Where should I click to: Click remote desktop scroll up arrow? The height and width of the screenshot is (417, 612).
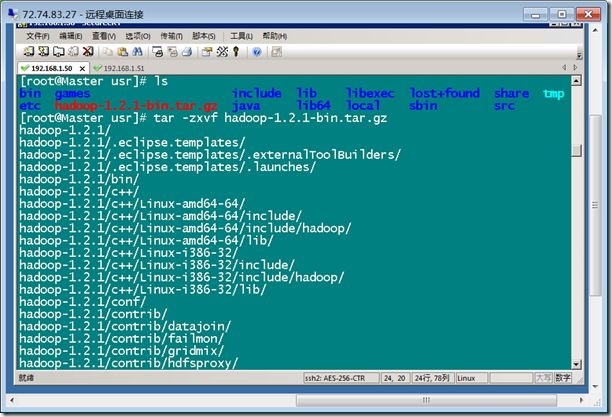tap(595, 30)
